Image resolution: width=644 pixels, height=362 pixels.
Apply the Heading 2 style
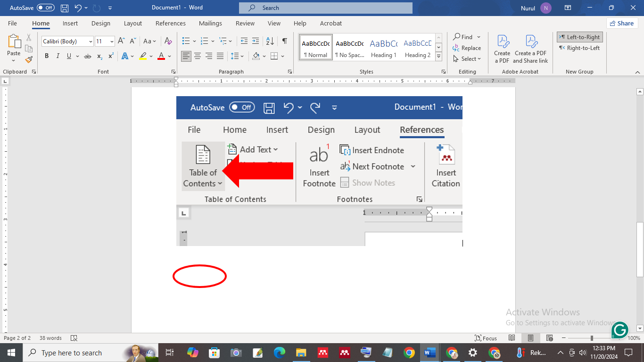point(417,47)
